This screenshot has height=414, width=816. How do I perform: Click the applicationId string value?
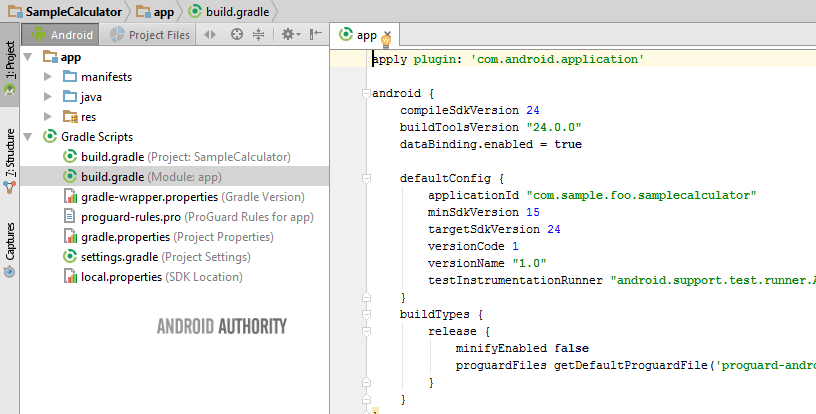641,195
